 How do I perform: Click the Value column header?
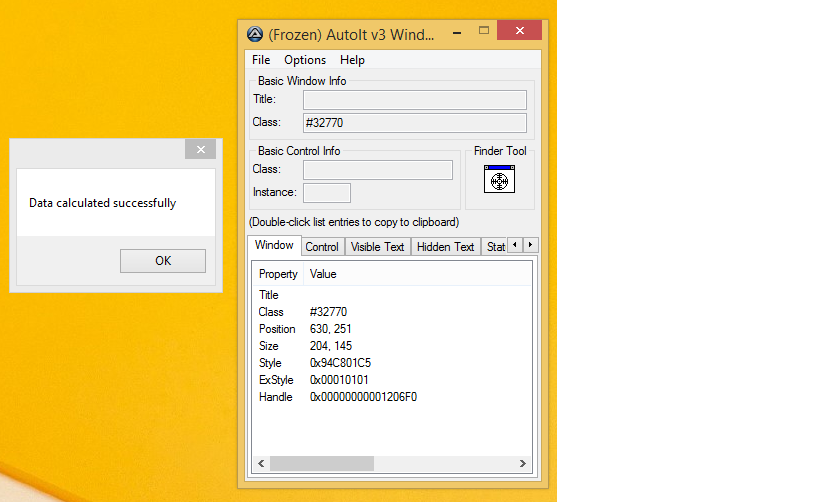[418, 274]
